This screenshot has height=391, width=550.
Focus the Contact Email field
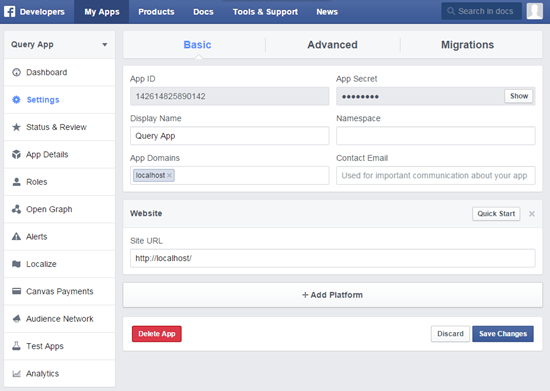(436, 175)
